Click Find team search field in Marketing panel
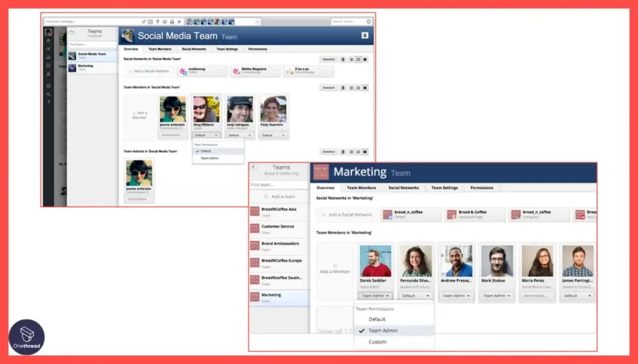The image size is (638, 364). click(280, 184)
